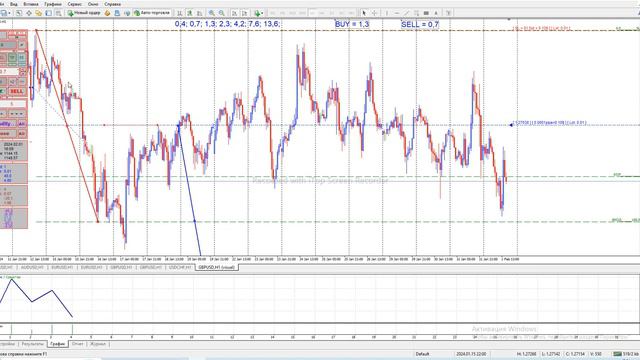Click the 2024.01.15 12:00 status bar date

point(471,354)
